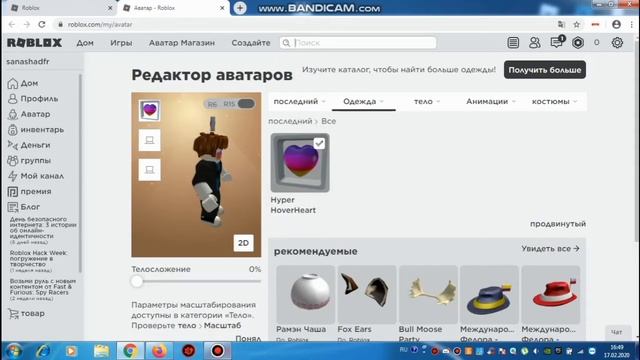
Task: Click the Блог sidebar icon
Action: pos(13,207)
